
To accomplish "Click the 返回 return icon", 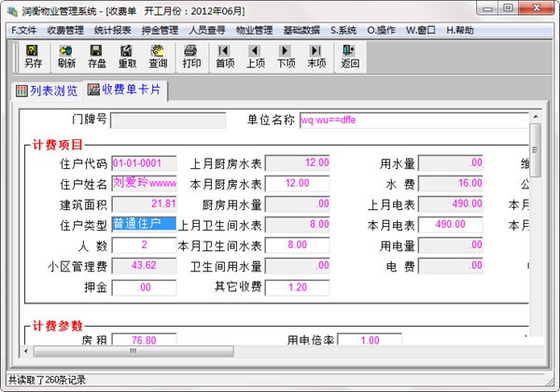I will tap(350, 57).
